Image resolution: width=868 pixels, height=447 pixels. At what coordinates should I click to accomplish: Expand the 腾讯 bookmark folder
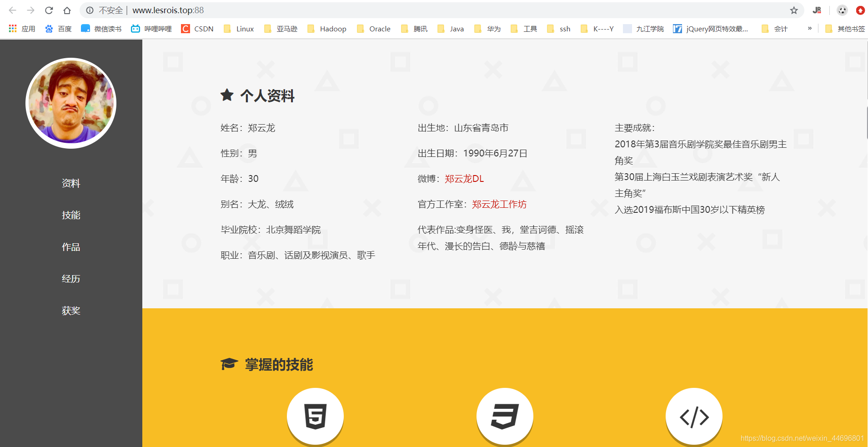coord(414,29)
